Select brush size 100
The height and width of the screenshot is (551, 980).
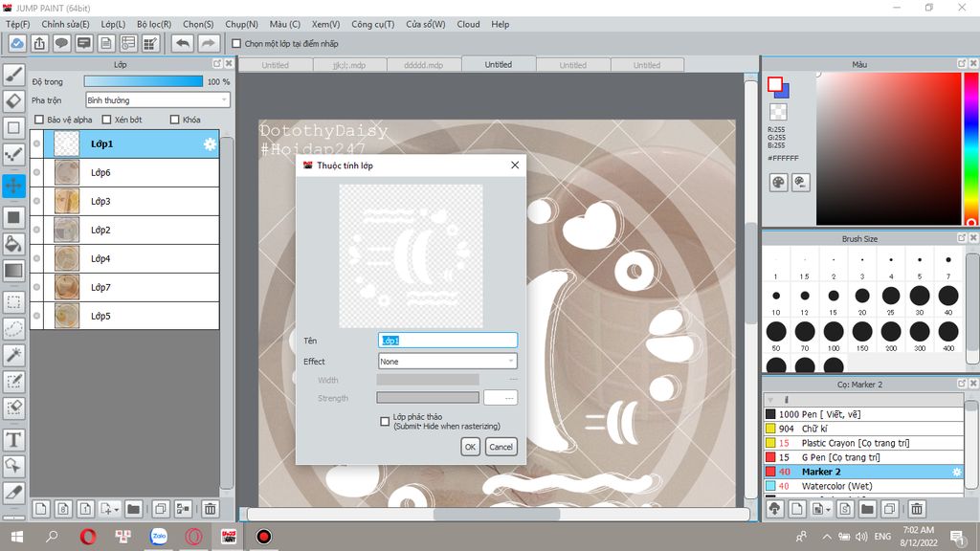click(x=834, y=336)
